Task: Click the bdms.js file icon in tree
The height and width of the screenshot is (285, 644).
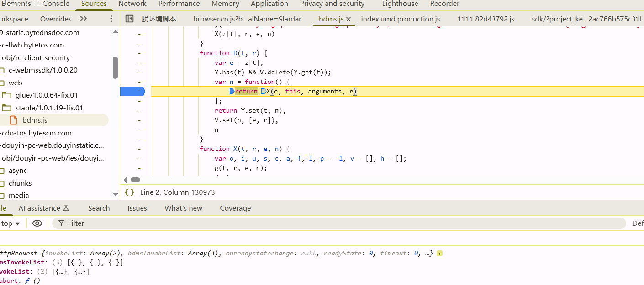Action: pyautogui.click(x=14, y=120)
